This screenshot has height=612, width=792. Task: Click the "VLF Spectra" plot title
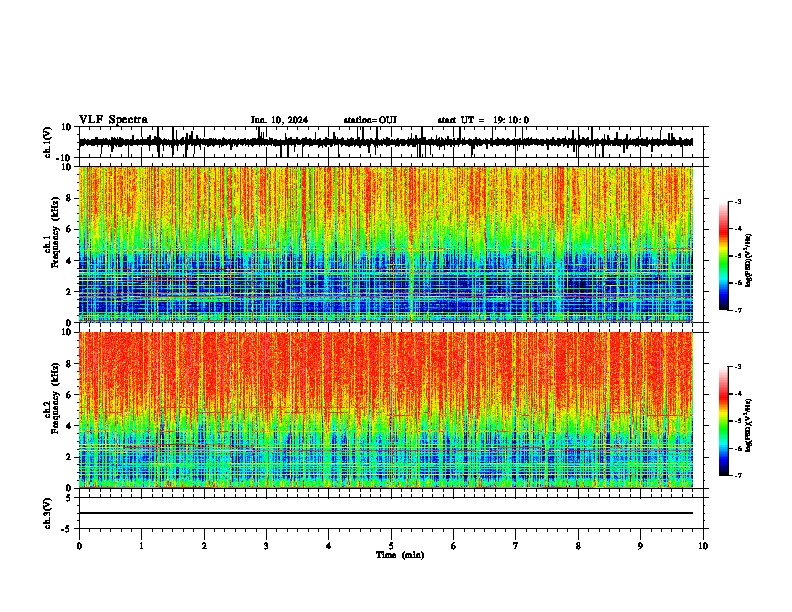coord(113,120)
